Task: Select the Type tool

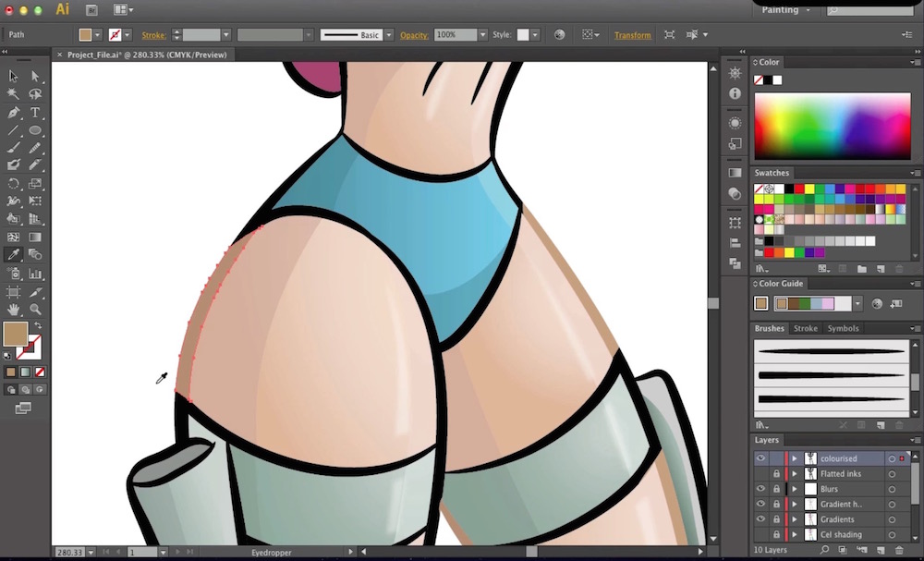Action: pyautogui.click(x=35, y=112)
